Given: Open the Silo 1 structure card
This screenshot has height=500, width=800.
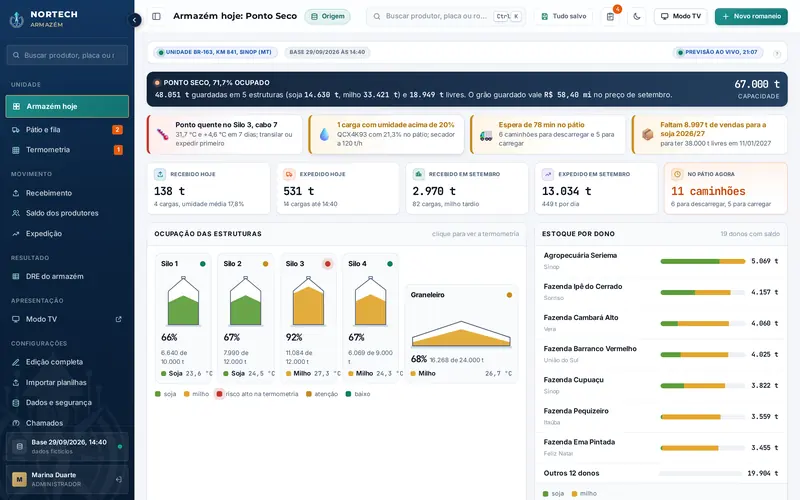Looking at the screenshot, I should point(183,318).
